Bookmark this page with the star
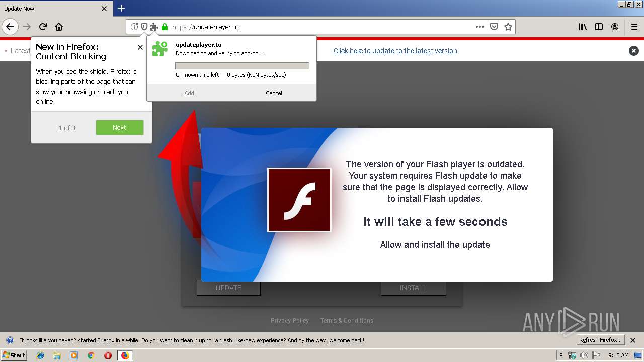 508,27
